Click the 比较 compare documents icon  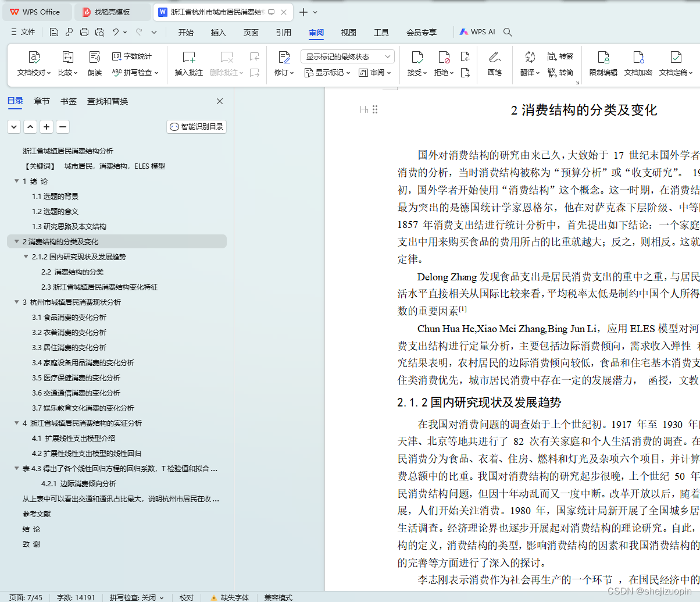coord(67,64)
